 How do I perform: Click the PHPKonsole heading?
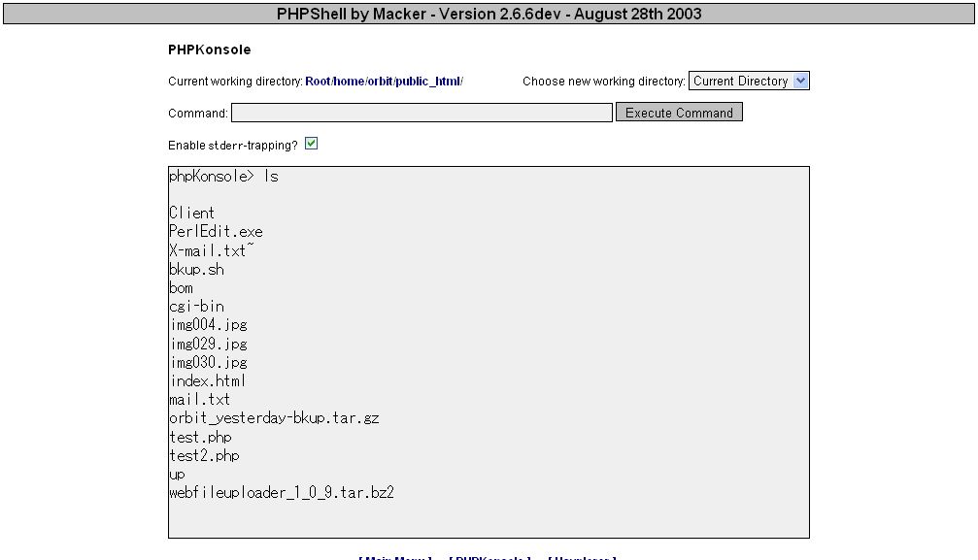[210, 49]
